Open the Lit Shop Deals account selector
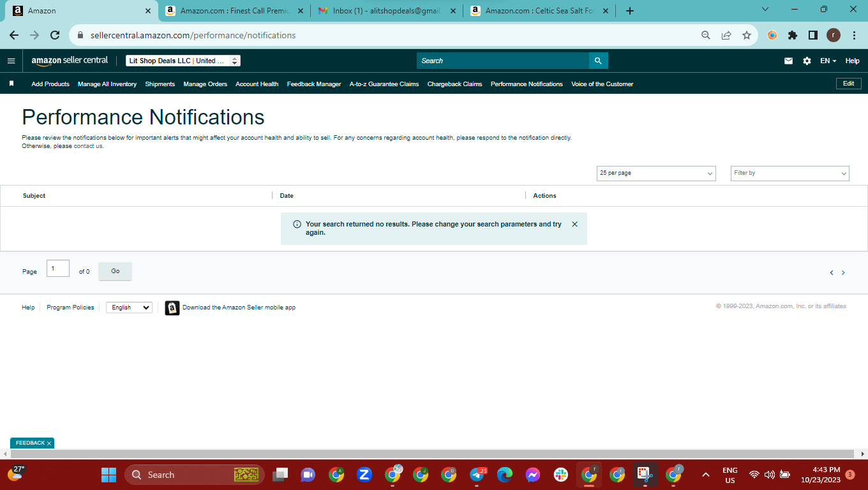Screen dimensions: 868x490 (183, 61)
